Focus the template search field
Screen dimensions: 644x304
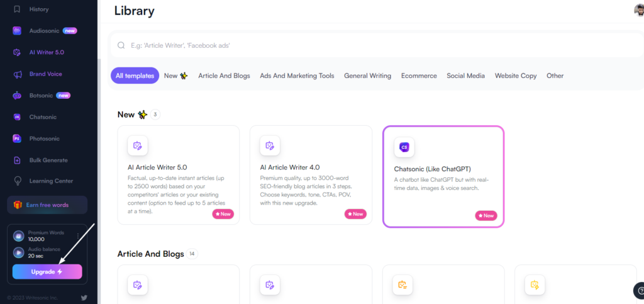(x=377, y=45)
